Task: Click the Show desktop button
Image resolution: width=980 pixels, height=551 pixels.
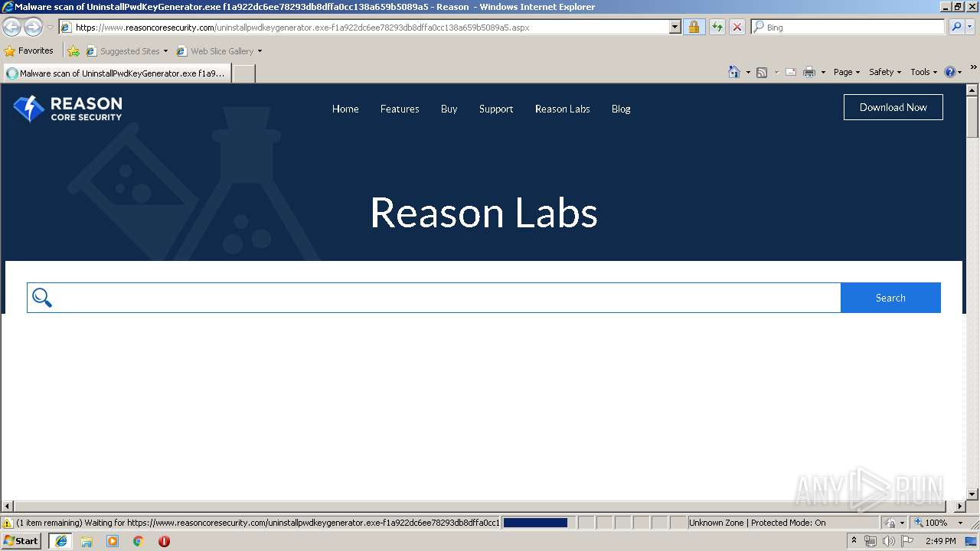Action: pyautogui.click(x=972, y=541)
